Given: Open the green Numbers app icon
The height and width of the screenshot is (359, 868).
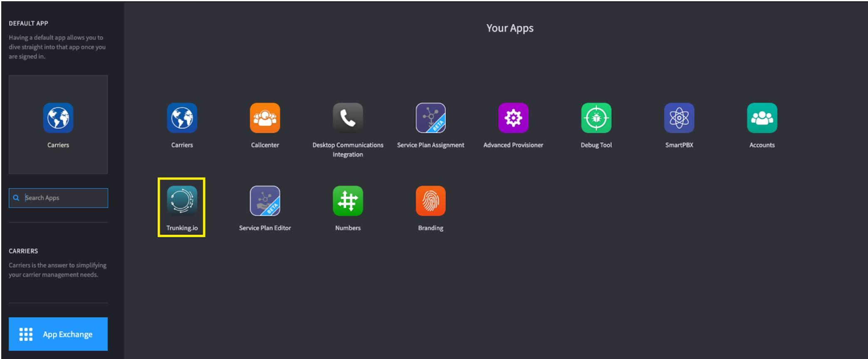Looking at the screenshot, I should (x=348, y=201).
